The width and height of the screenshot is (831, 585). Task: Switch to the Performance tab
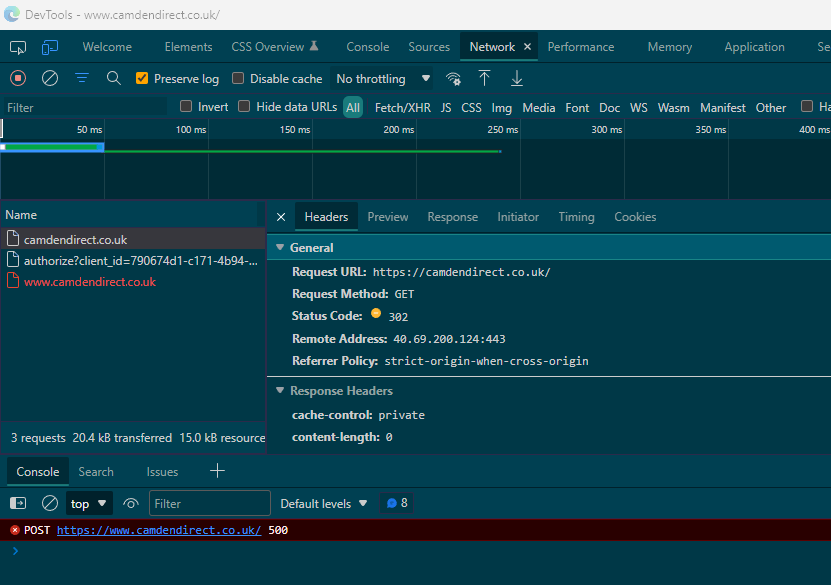point(581,47)
